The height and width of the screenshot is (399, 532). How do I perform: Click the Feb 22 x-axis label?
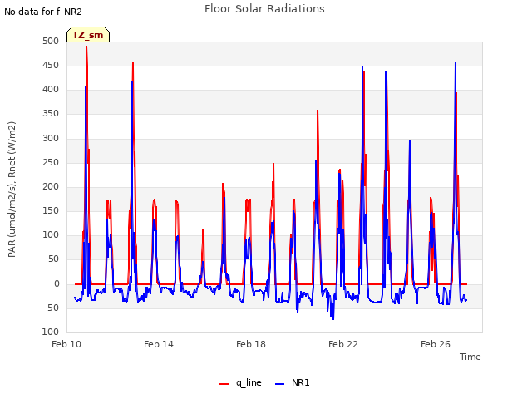pyautogui.click(x=343, y=344)
